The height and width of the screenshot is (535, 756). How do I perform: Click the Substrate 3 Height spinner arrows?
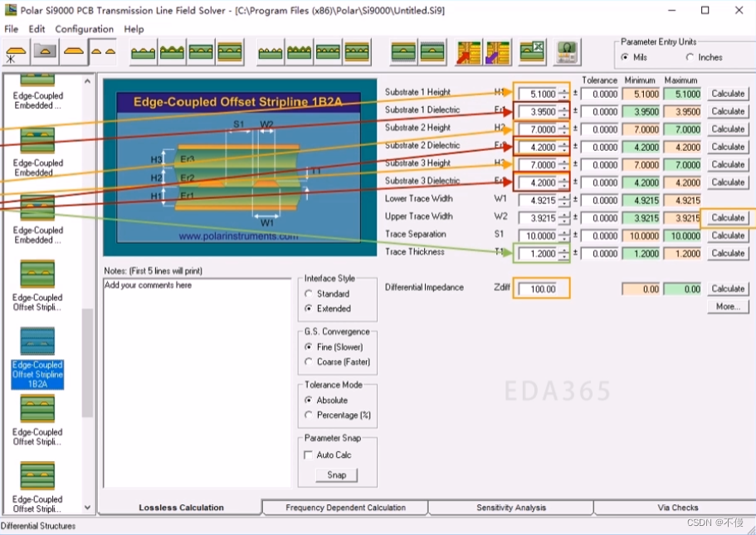click(x=563, y=165)
